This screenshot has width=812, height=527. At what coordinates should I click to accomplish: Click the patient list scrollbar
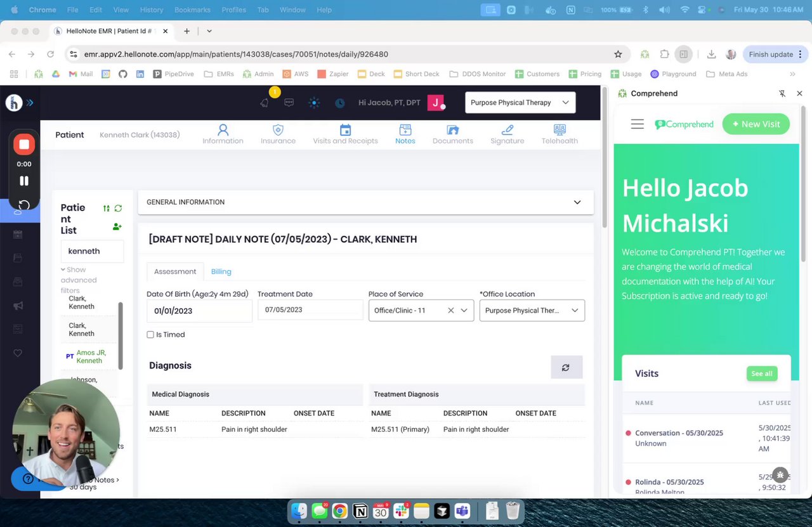120,336
